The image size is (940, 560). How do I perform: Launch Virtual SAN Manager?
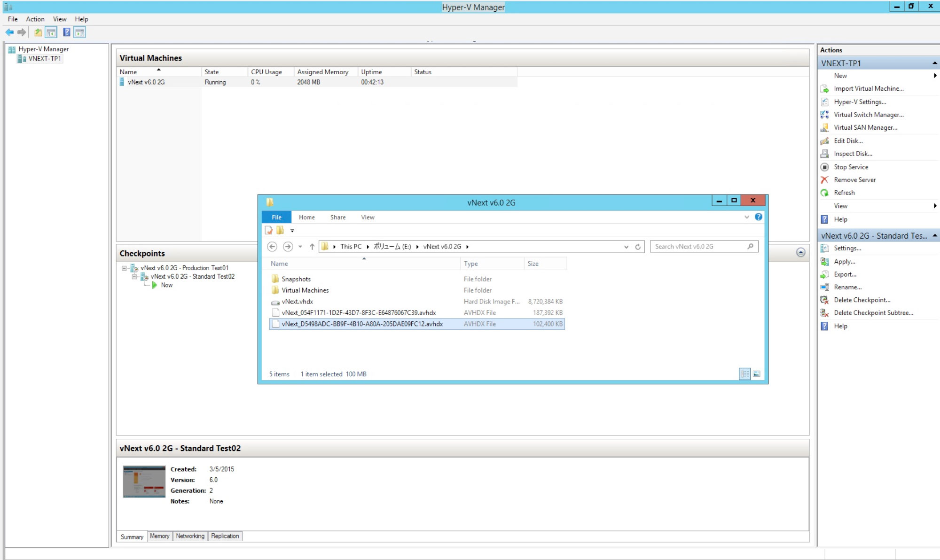(865, 127)
